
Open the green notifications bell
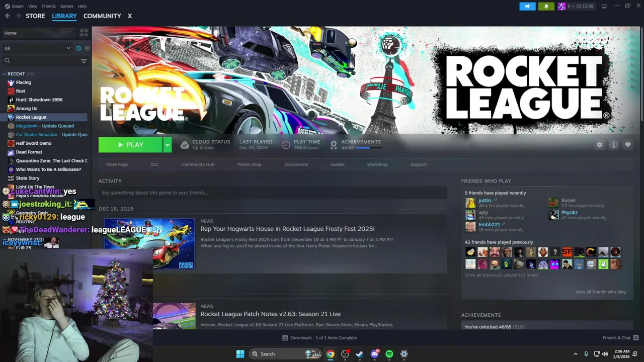tap(546, 6)
